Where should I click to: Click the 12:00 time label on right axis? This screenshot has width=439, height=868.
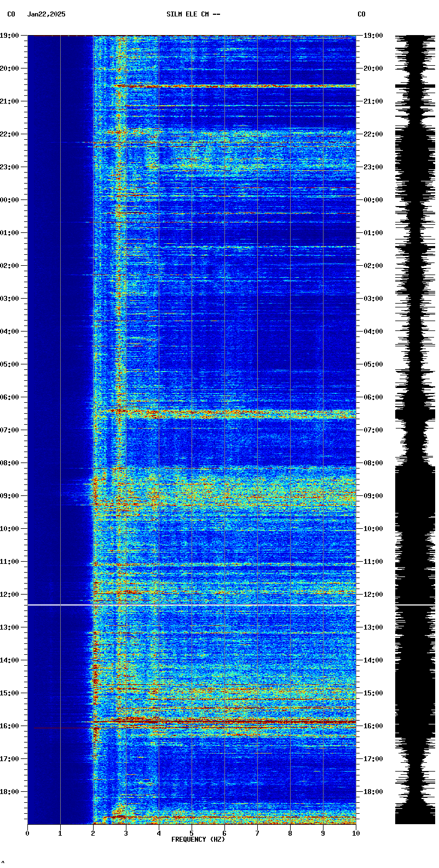(x=373, y=595)
